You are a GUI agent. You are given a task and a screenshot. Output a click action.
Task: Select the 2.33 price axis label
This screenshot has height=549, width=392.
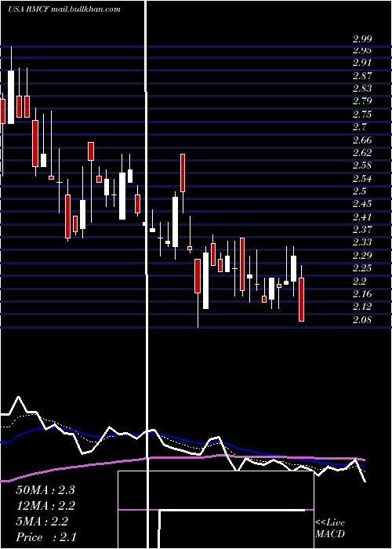click(x=362, y=242)
